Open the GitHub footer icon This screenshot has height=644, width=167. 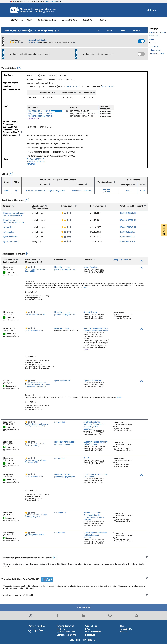(x=110, y=615)
